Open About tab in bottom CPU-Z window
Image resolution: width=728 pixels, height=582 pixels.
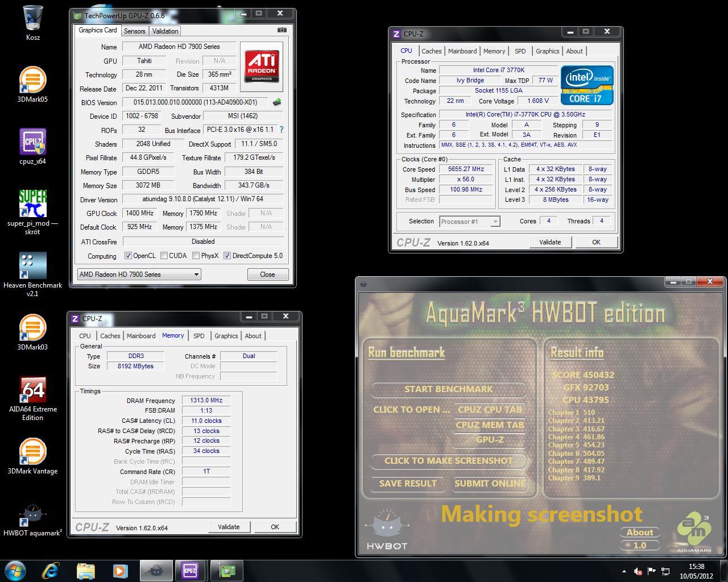[253, 336]
